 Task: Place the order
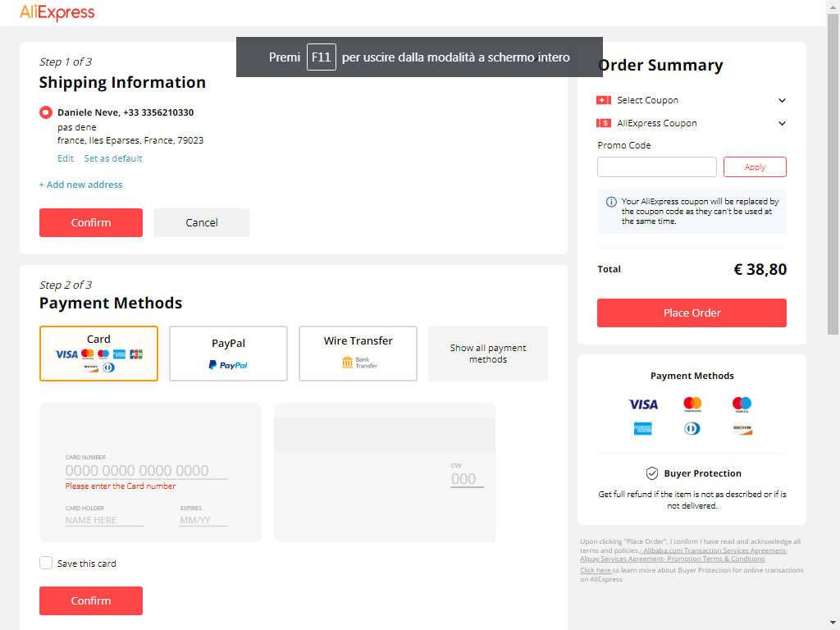692,313
